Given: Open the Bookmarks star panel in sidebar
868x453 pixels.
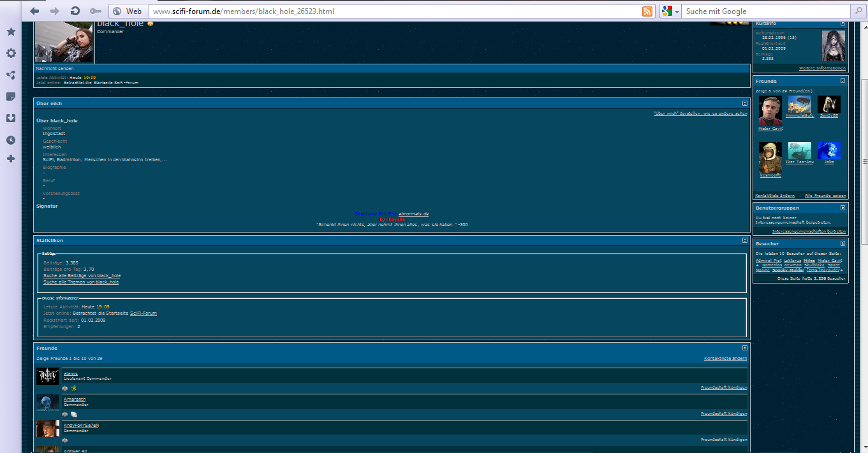Looking at the screenshot, I should (11, 32).
